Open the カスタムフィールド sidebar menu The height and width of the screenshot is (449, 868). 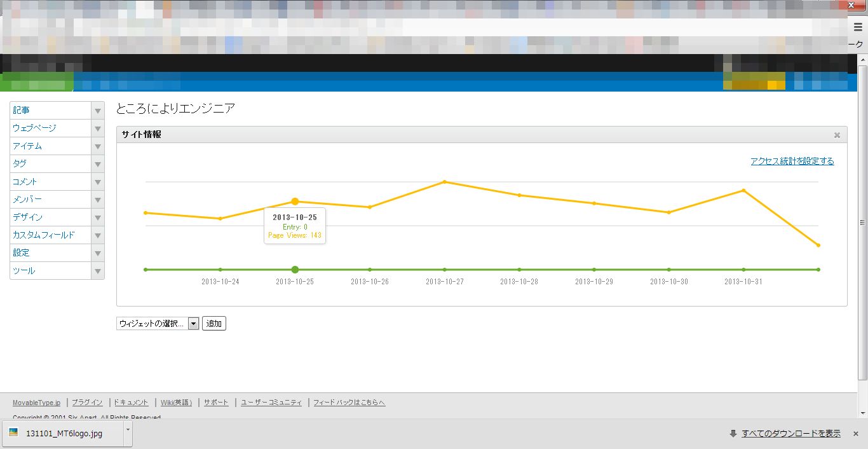[51, 235]
